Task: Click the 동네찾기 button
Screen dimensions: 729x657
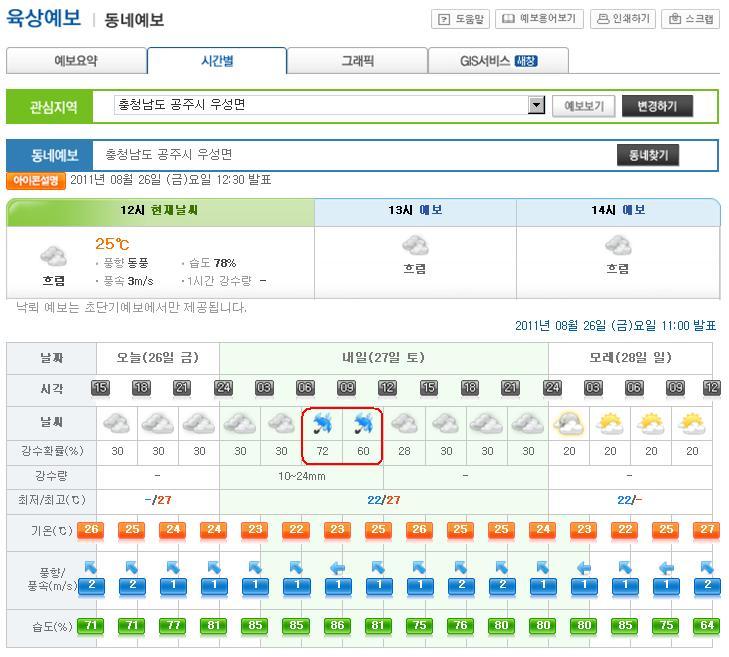Action: (648, 155)
